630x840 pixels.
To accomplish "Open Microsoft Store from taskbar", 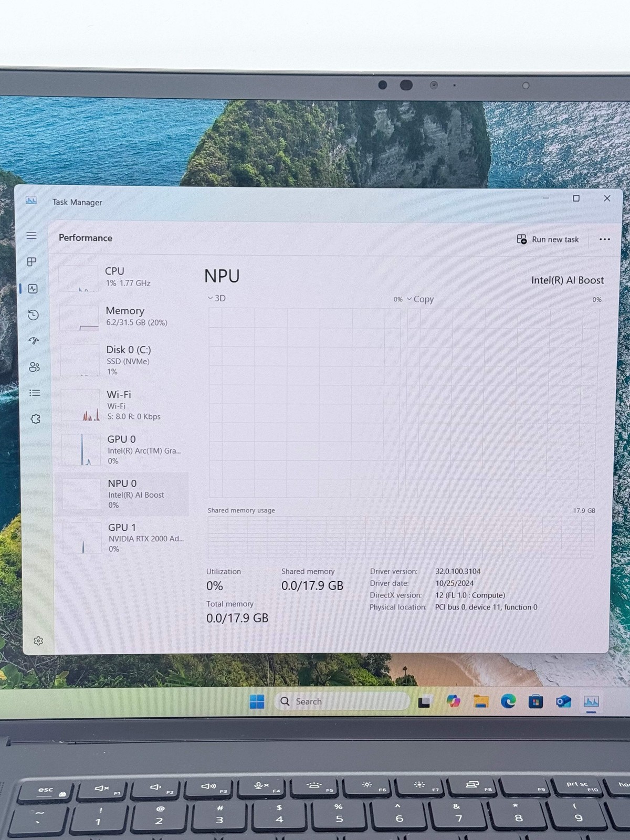I will pos(535,701).
